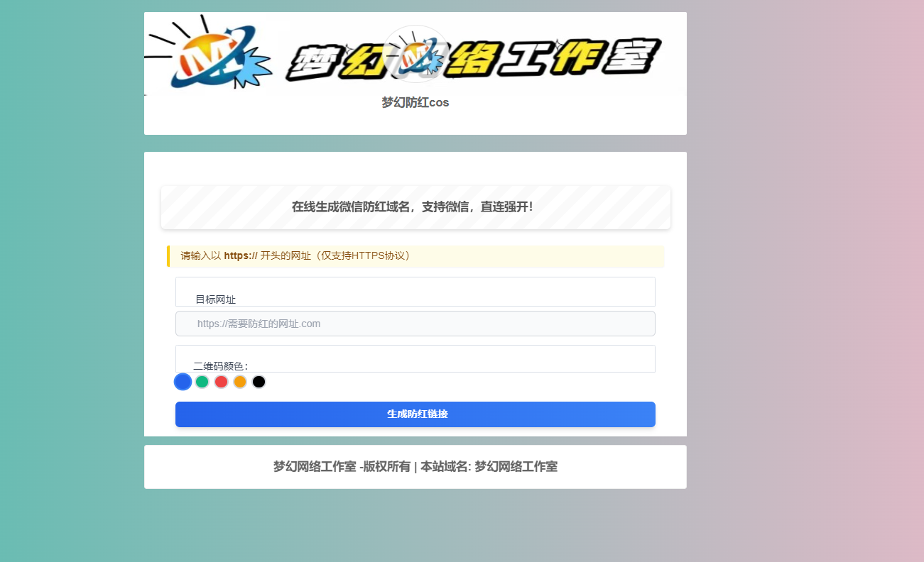Click the white header card containing the logo
924x562 pixels.
click(415, 121)
